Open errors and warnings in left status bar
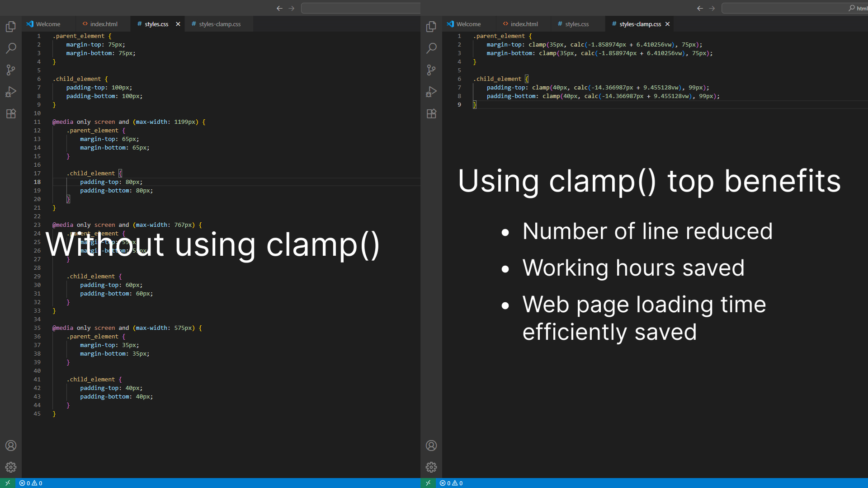This screenshot has width=868, height=488. 31,483
